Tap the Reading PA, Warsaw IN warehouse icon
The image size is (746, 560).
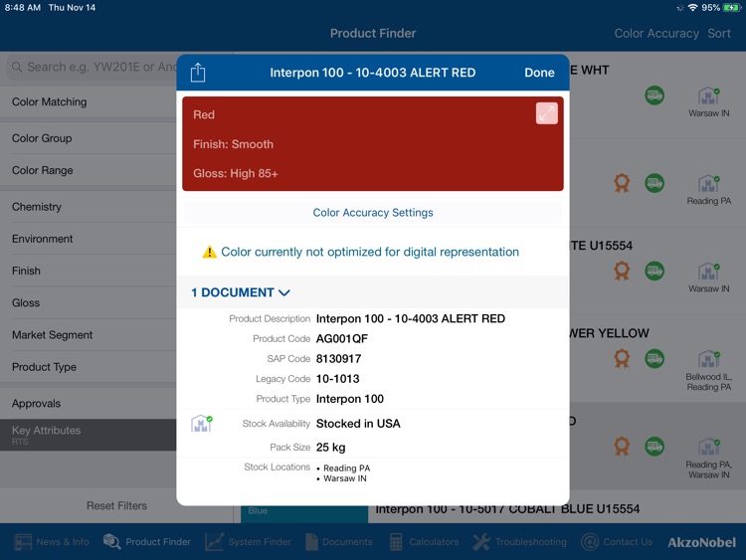708,447
